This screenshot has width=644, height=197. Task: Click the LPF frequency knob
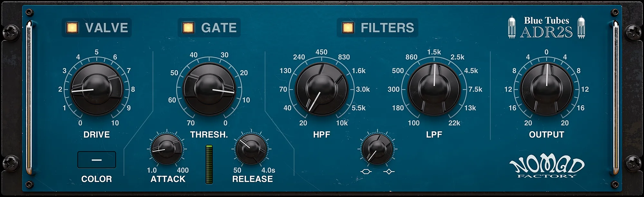434,89
